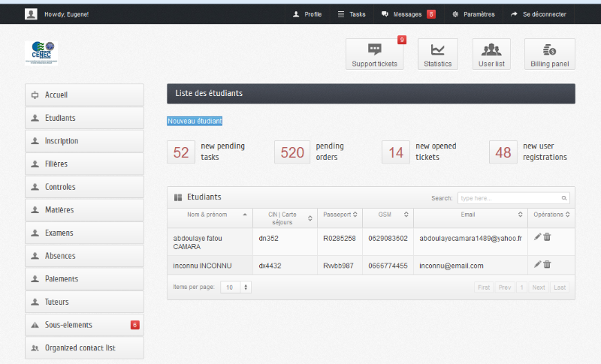Open the Items per page dropdown
This screenshot has height=364, width=601.
[236, 287]
